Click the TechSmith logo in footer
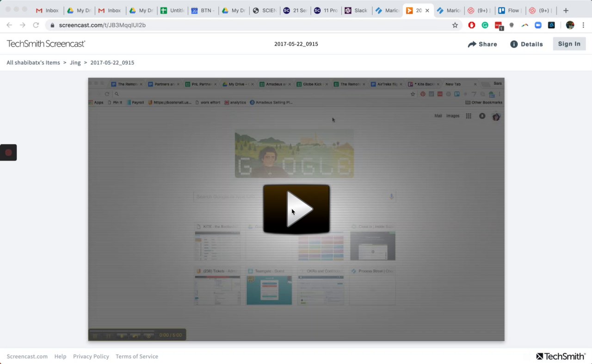The width and height of the screenshot is (592, 364). 561,356
